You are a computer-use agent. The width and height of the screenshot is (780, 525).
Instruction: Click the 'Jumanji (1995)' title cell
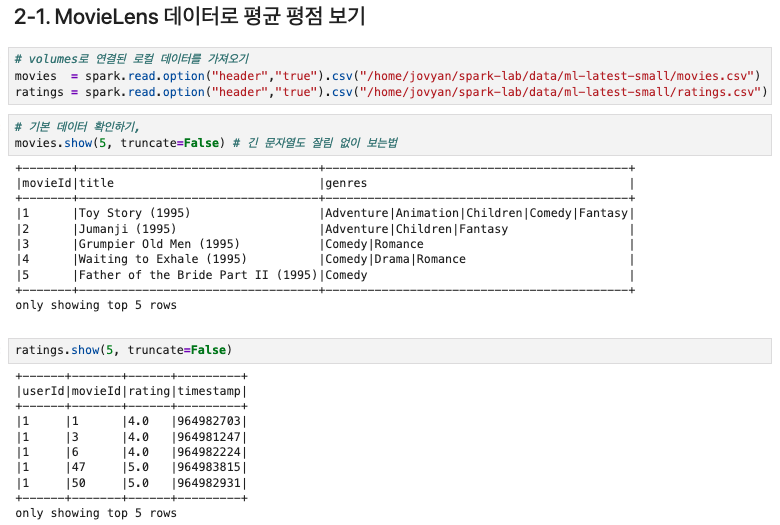point(127,229)
